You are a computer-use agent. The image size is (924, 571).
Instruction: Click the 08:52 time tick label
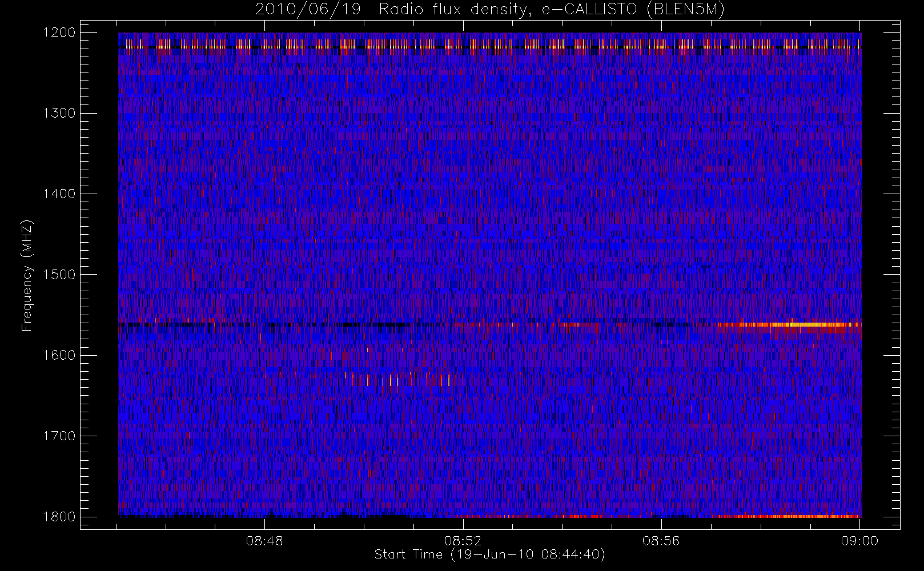point(463,541)
